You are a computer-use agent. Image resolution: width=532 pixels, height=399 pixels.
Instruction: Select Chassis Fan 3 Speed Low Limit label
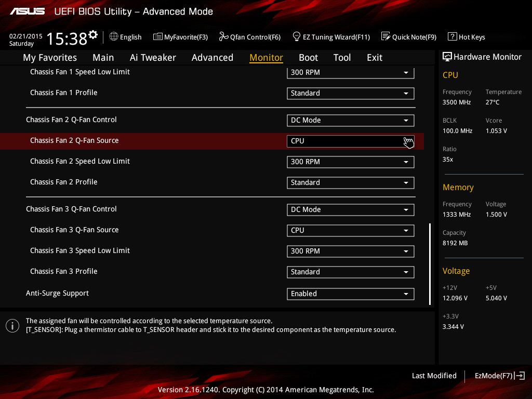click(x=80, y=251)
